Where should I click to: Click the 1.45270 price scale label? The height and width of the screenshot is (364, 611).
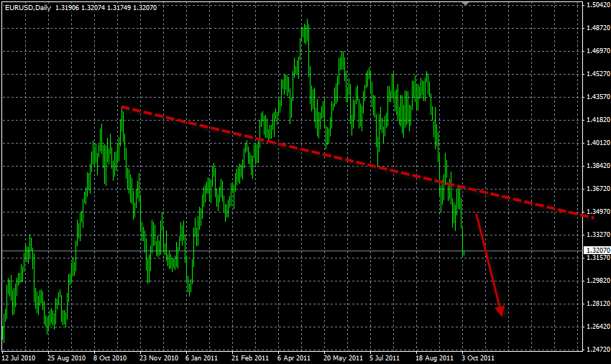pos(598,74)
